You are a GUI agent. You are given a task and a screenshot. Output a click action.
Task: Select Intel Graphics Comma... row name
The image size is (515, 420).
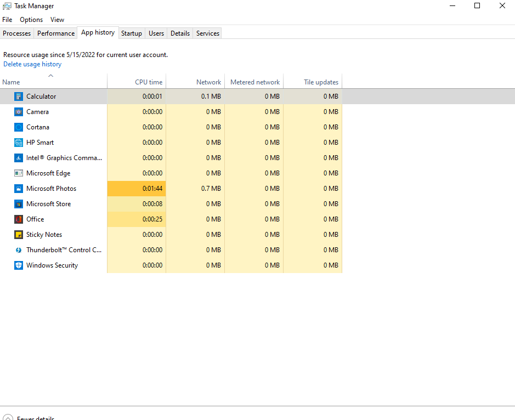(x=64, y=158)
